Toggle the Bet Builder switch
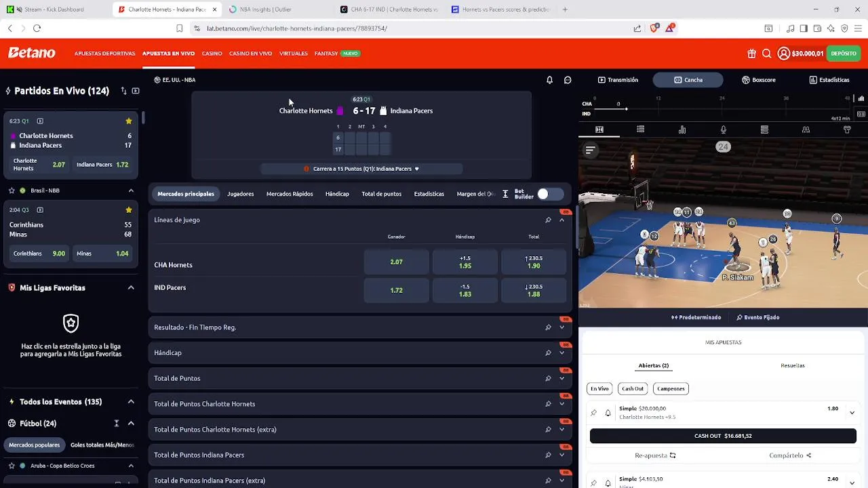 click(x=549, y=195)
